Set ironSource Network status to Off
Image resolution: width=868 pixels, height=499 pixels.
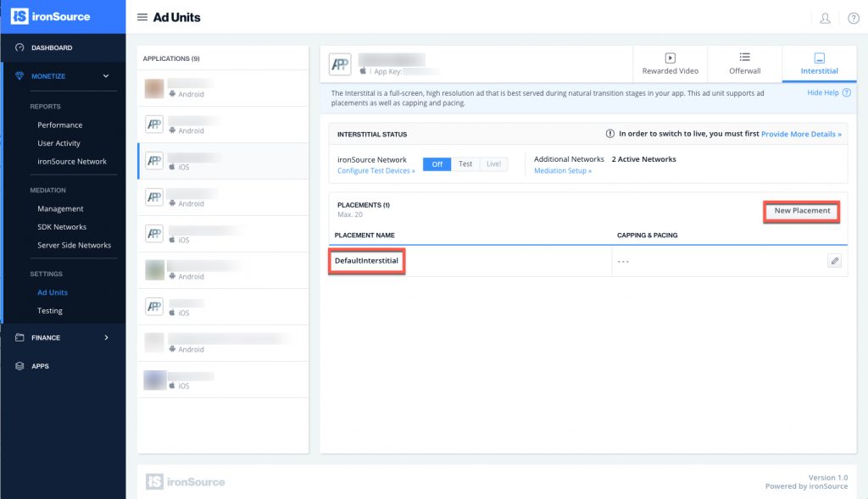pos(437,164)
